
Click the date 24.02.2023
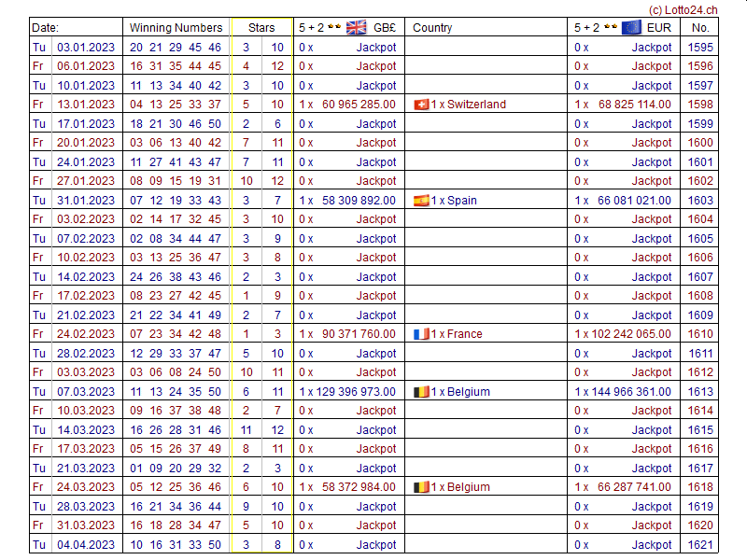86,334
